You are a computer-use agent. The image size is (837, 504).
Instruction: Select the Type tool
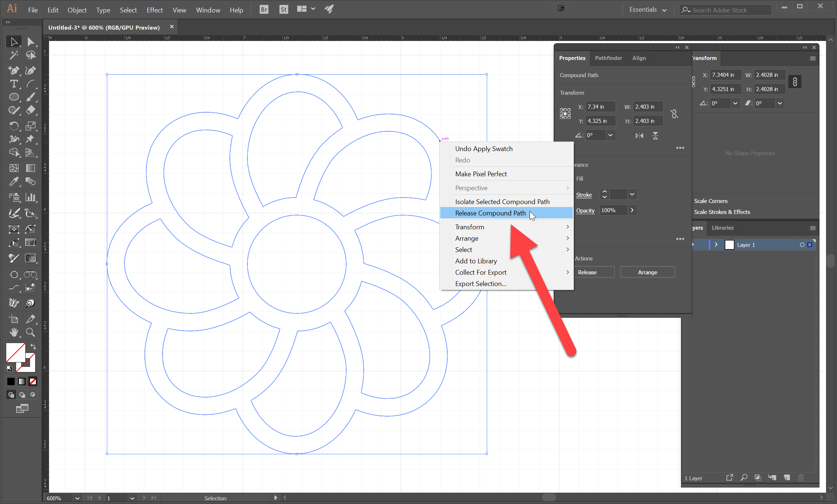coord(14,84)
